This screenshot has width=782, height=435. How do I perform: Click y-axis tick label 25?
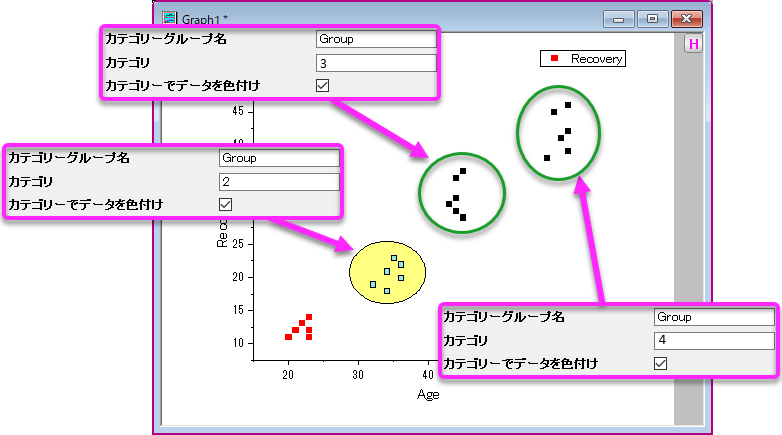click(x=238, y=244)
